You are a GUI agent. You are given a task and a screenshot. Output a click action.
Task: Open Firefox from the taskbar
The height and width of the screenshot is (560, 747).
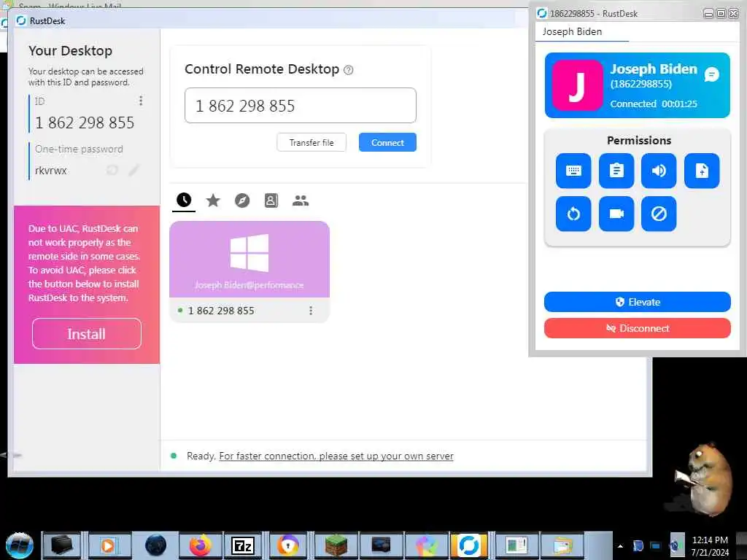pos(200,545)
